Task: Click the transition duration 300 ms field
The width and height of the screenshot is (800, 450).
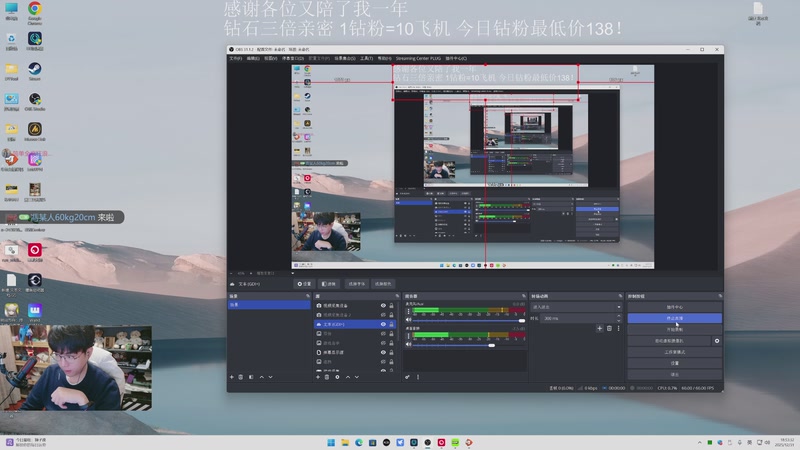Action: coord(578,318)
